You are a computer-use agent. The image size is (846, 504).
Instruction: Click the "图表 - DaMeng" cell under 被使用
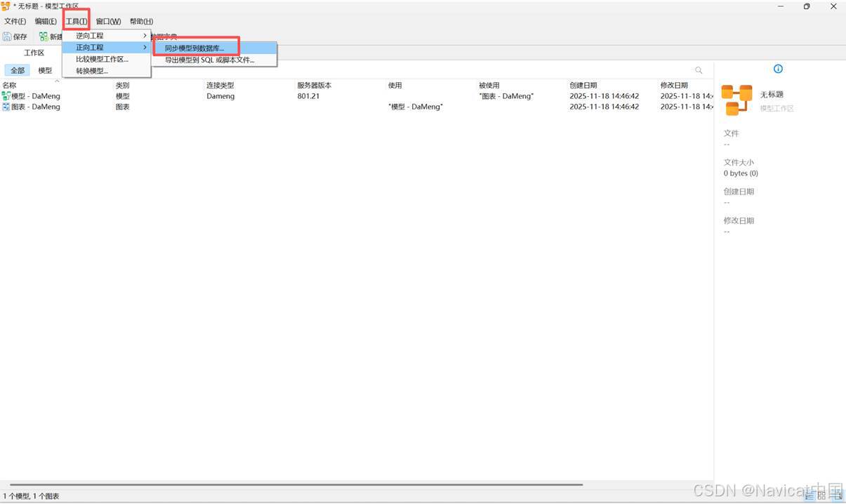coord(506,96)
